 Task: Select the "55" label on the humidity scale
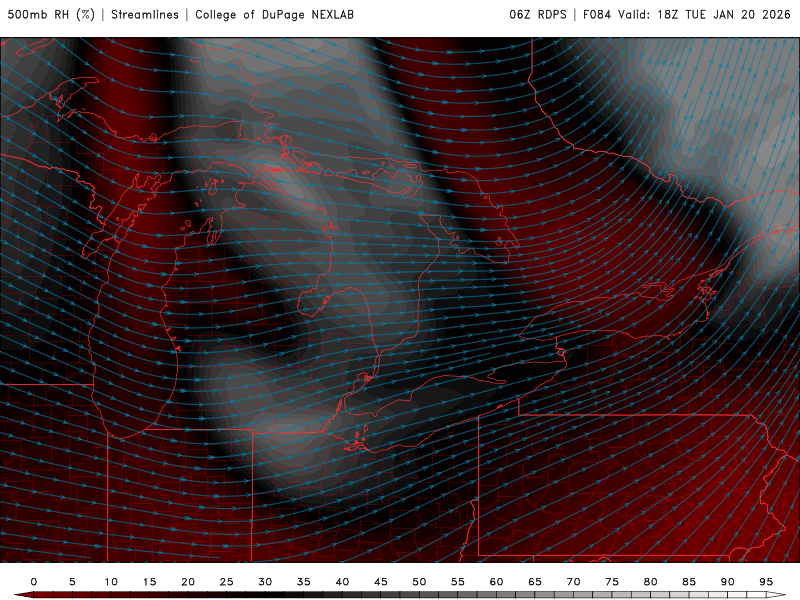tap(458, 582)
